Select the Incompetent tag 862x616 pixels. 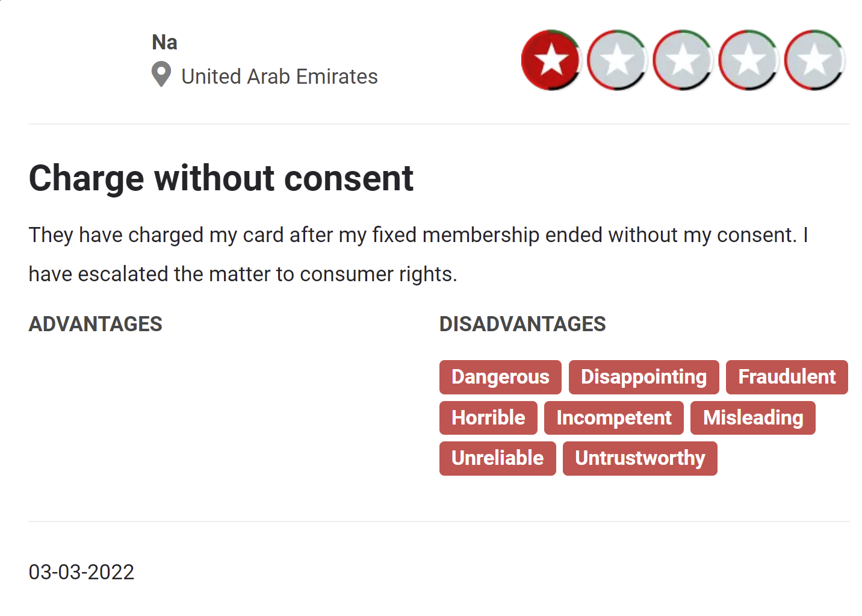point(613,418)
